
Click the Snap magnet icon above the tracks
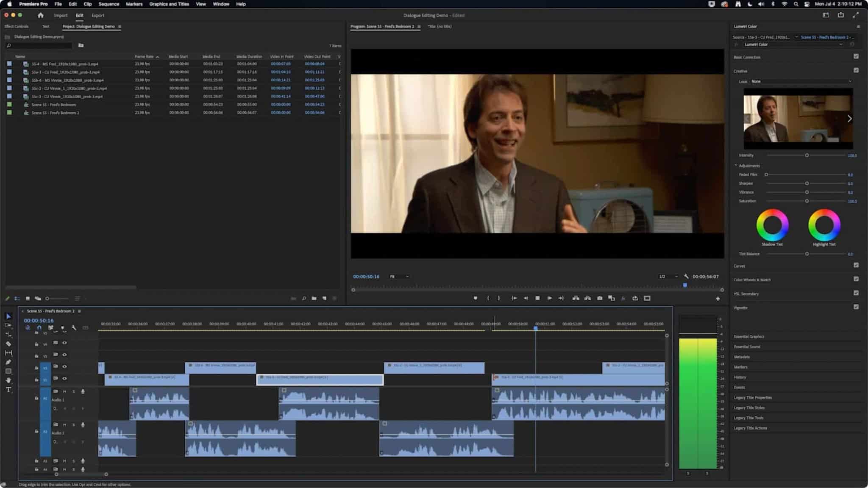coord(39,327)
